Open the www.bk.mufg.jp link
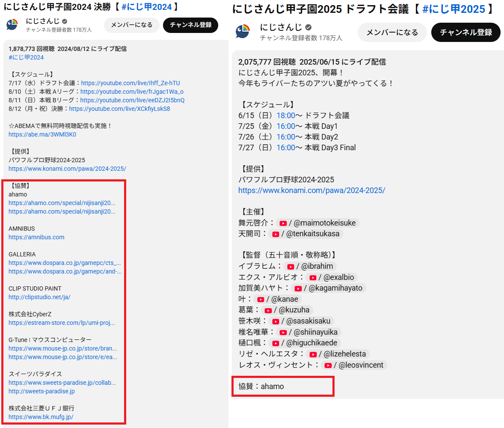Viewport: 504px width, 428px height. 41,417
